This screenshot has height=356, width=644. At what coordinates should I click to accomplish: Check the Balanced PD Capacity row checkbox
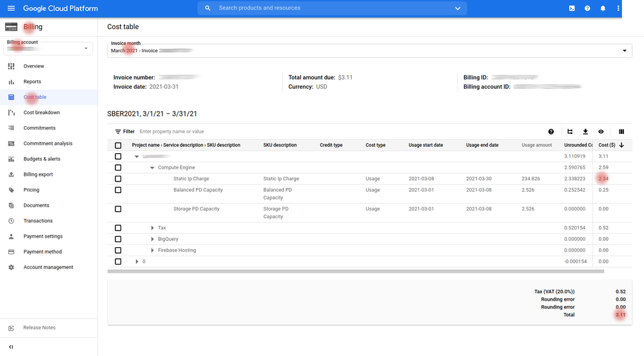[x=118, y=190]
